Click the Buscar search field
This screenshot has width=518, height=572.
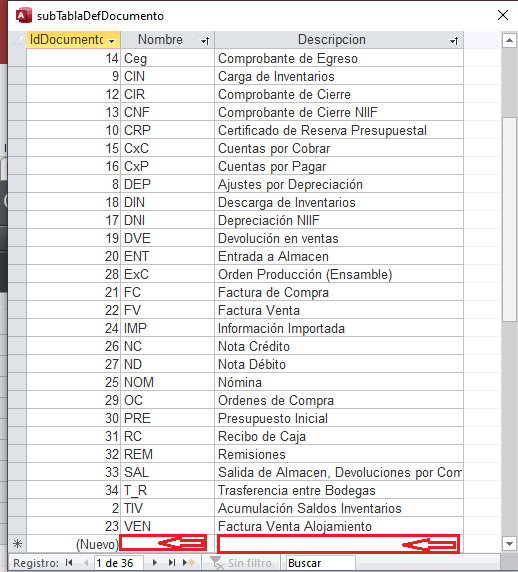(x=320, y=563)
